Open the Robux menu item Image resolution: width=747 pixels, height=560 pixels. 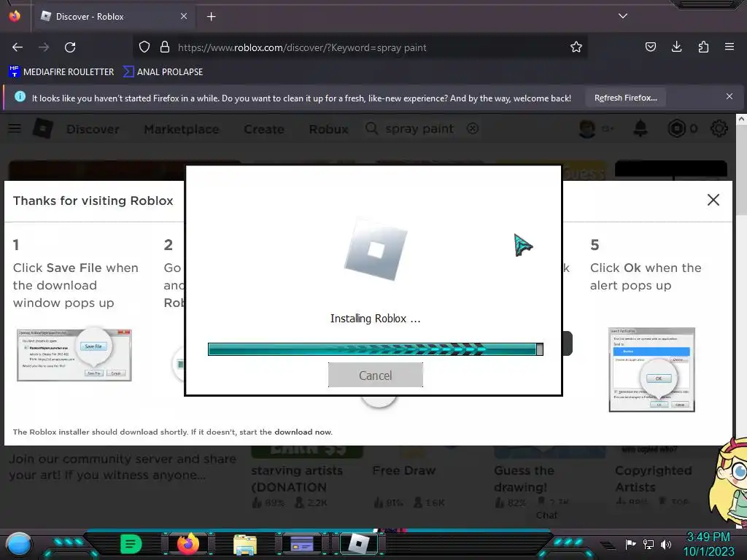pyautogui.click(x=328, y=129)
